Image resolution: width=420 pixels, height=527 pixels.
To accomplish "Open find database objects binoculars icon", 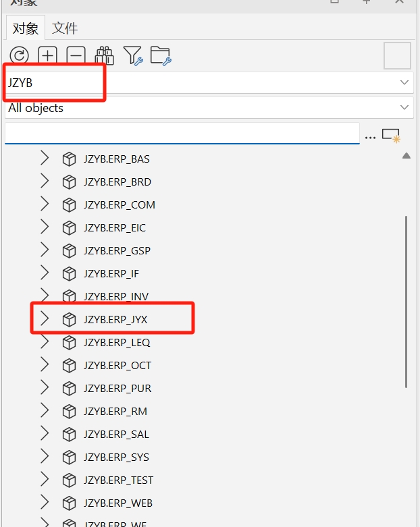I will pyautogui.click(x=103, y=55).
